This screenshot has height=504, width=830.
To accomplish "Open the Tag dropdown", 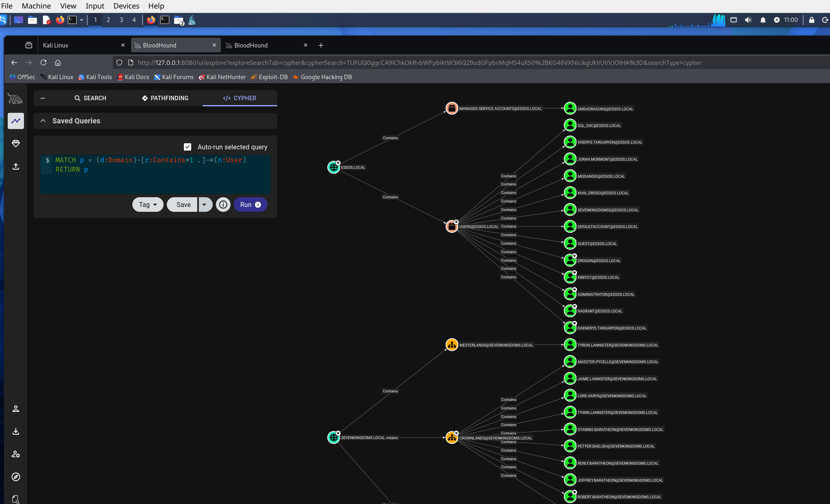I will tap(148, 205).
